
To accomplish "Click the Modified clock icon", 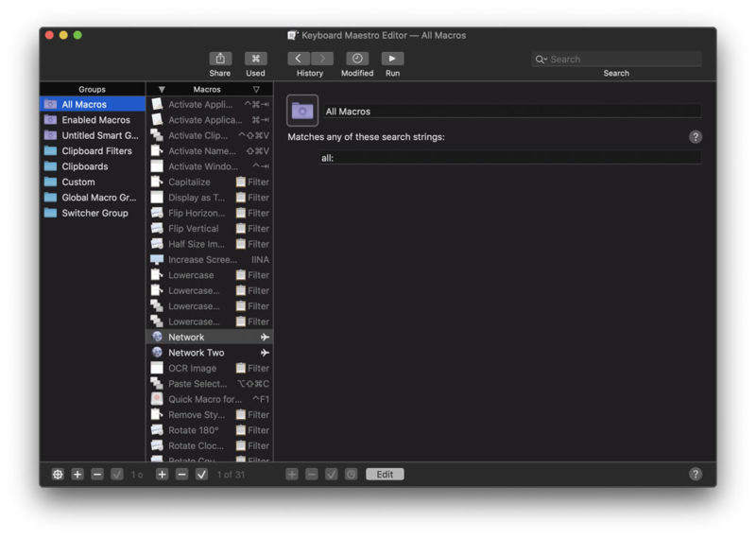I will [x=357, y=59].
